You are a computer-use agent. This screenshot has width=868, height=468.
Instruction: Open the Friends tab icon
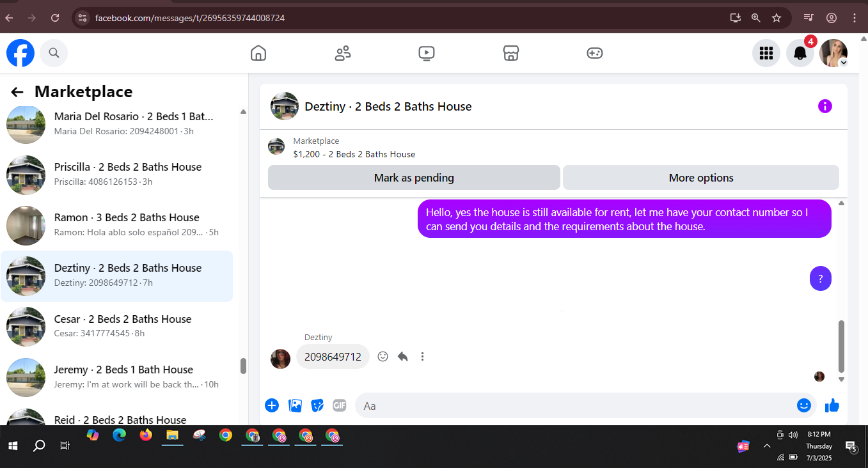pos(343,53)
